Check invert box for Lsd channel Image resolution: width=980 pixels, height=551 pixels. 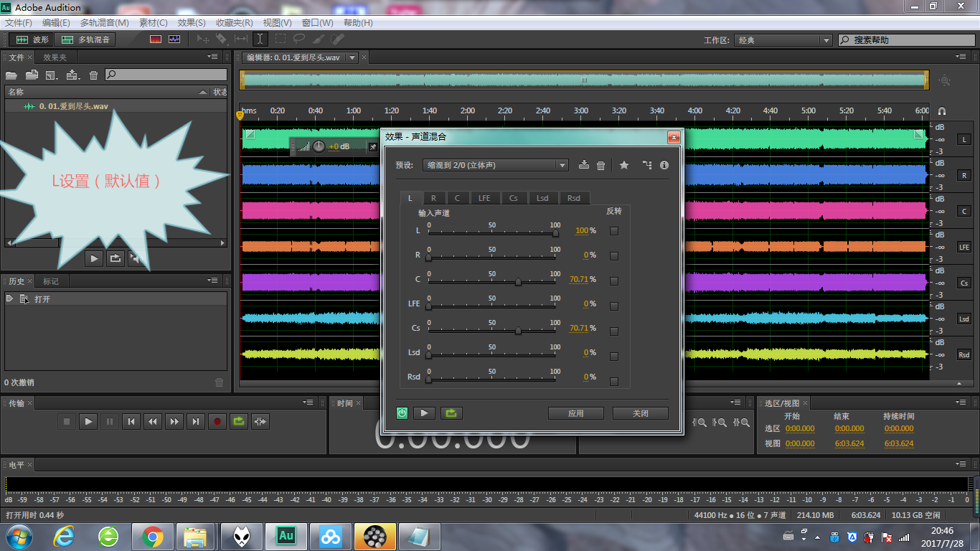click(x=613, y=356)
